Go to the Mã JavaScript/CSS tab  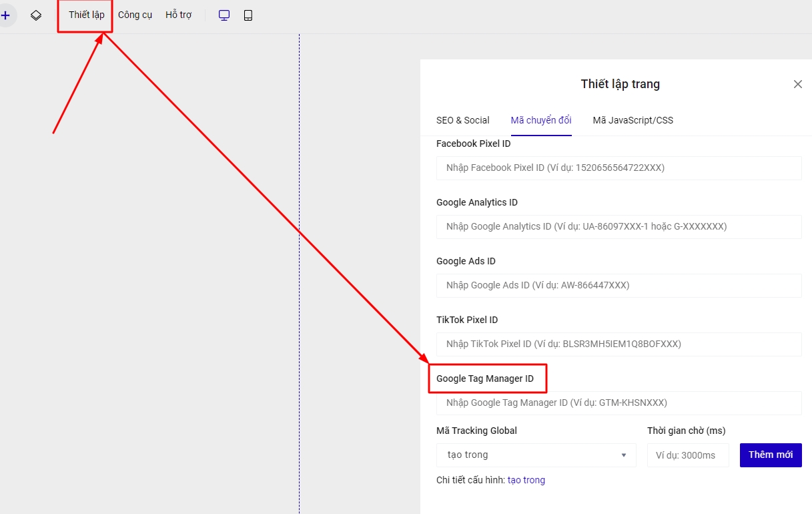click(x=633, y=120)
